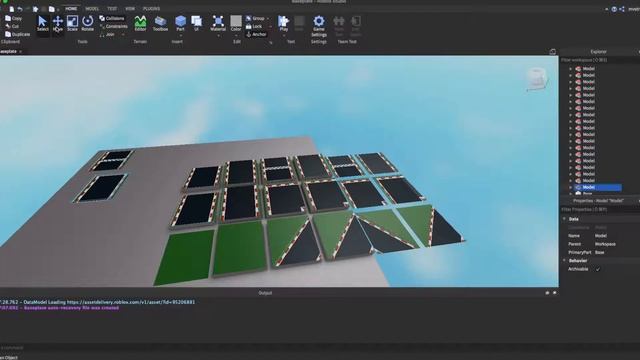Viewport: 640px width, 360px height.
Task: Switch to the HOME ribbon tab
Action: (x=71, y=9)
